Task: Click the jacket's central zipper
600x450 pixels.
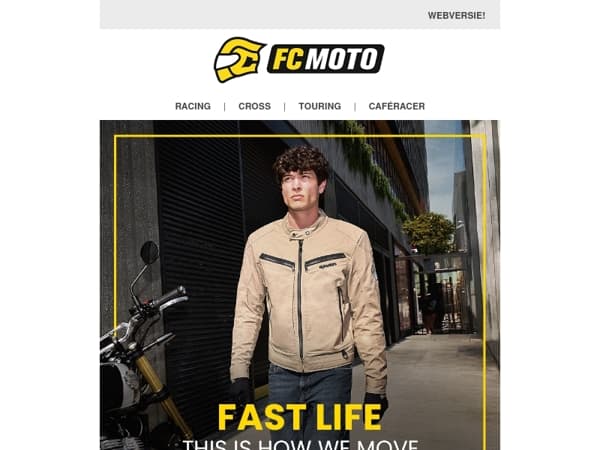Action: 301,300
